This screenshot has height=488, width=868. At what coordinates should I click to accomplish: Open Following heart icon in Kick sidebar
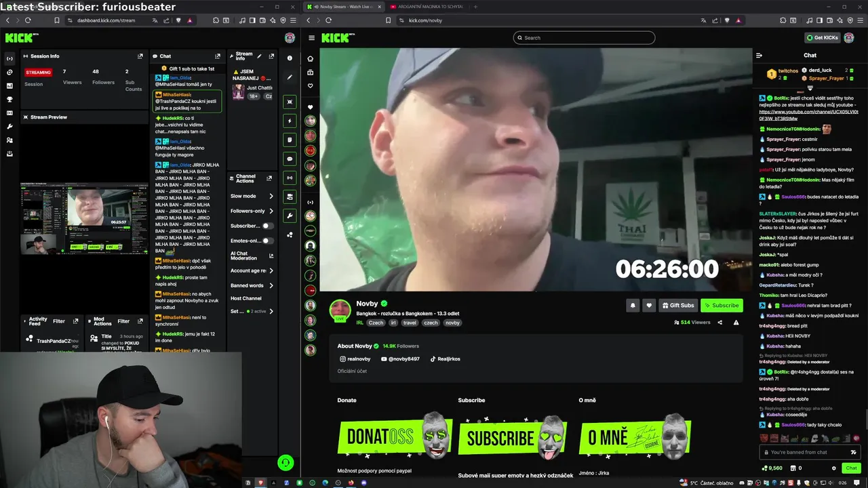point(310,86)
